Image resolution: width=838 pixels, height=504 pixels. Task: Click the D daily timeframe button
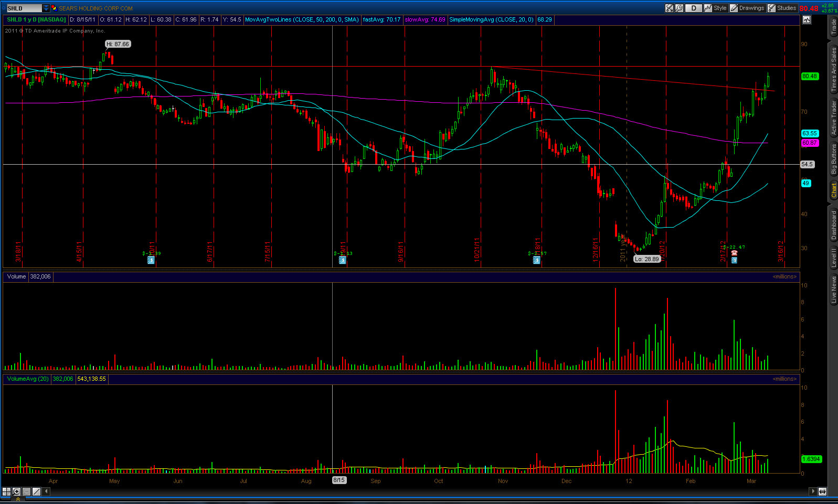coord(694,8)
